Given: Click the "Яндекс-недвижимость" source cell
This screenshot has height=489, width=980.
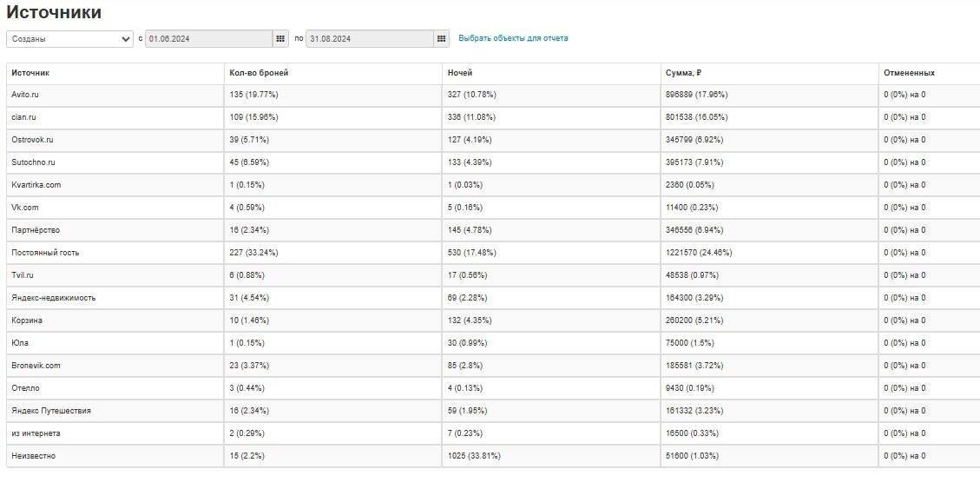Looking at the screenshot, I should pos(53,298).
